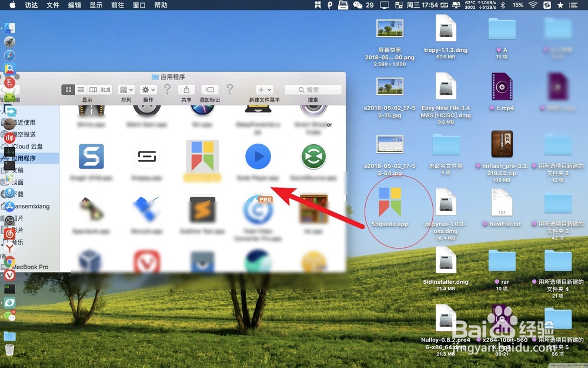Select 未命名文件夹 folder on desktop

(x=446, y=145)
